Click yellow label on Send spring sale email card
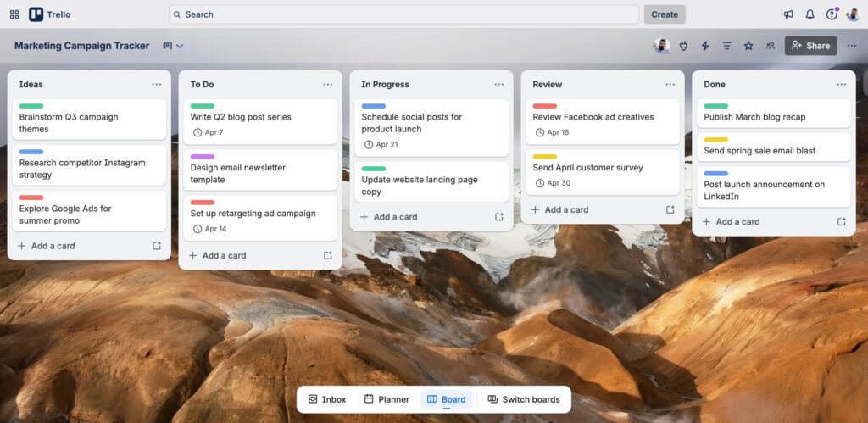The image size is (868, 423). coord(715,140)
